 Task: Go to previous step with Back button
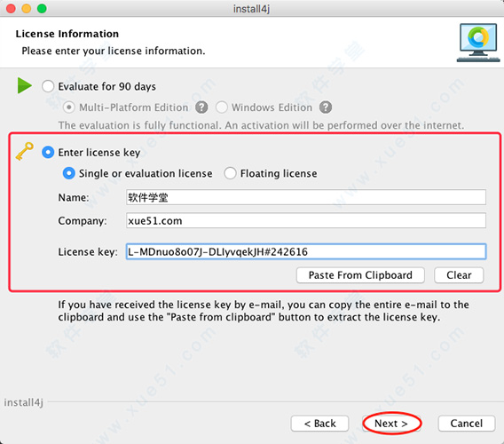tap(319, 424)
